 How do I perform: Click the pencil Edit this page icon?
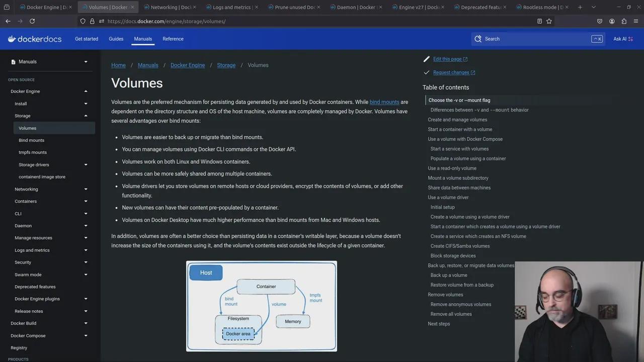click(x=427, y=59)
